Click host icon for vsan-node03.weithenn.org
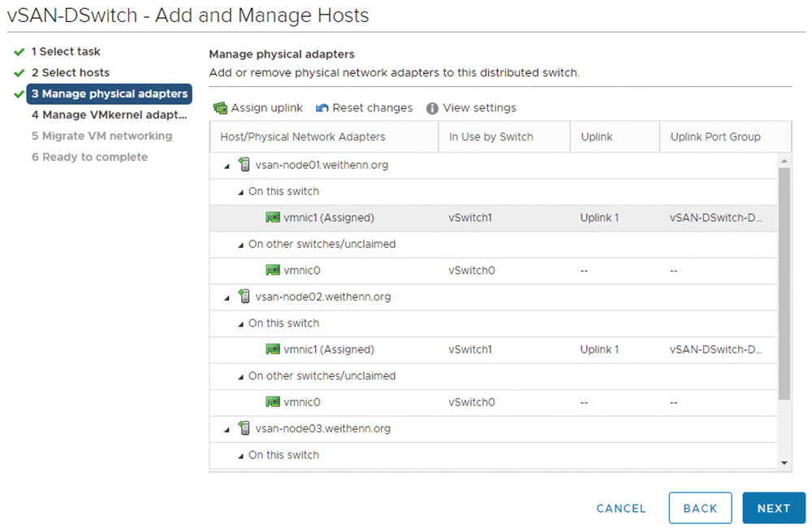This screenshot has height=529, width=812. 244,428
